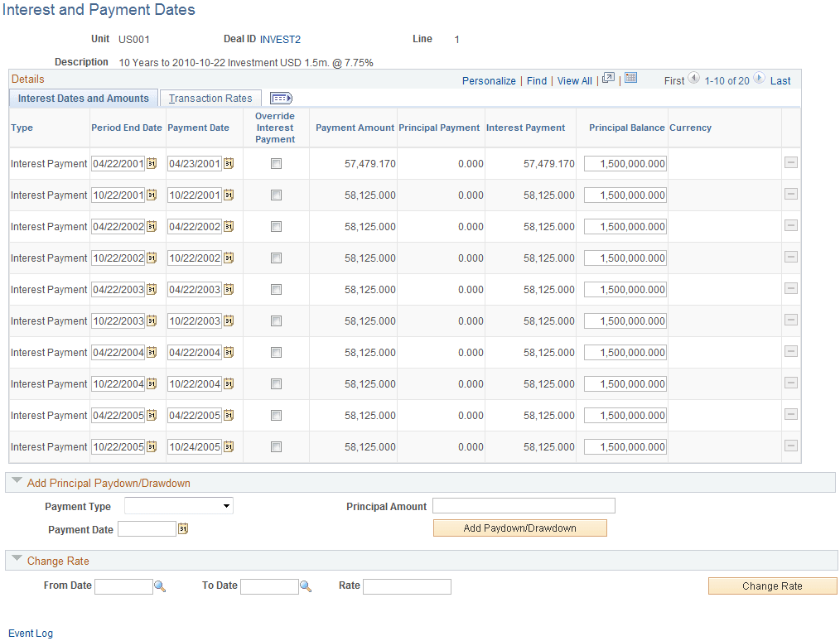The height and width of the screenshot is (641, 840).
Task: Click into the Principal Amount field
Action: click(523, 505)
